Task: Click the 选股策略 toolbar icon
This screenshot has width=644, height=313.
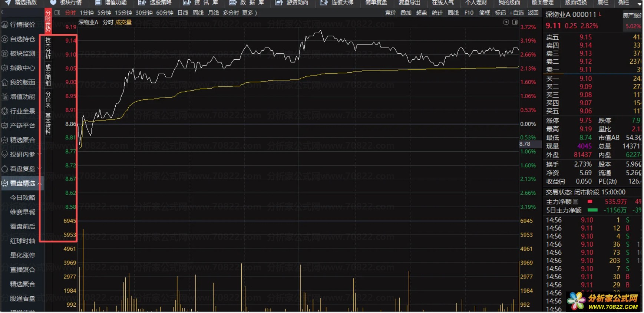Action: [142, 3]
